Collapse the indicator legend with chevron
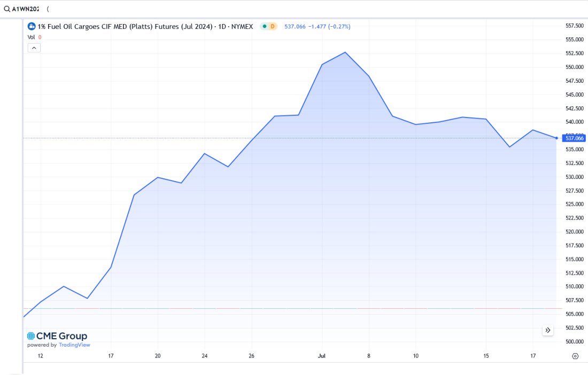 (34, 48)
